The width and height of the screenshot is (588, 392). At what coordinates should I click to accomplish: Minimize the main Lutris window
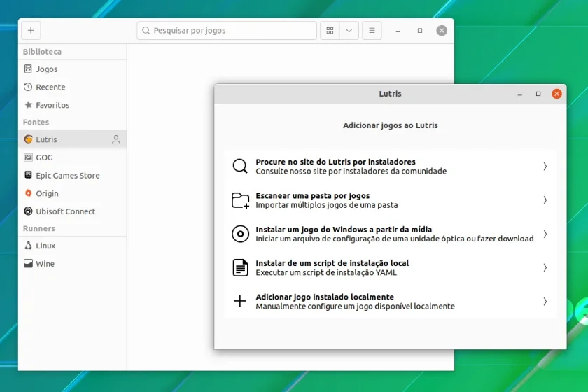click(x=398, y=31)
